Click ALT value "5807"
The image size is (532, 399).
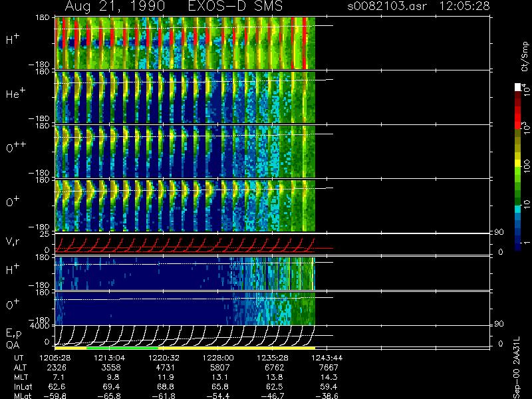click(x=219, y=368)
